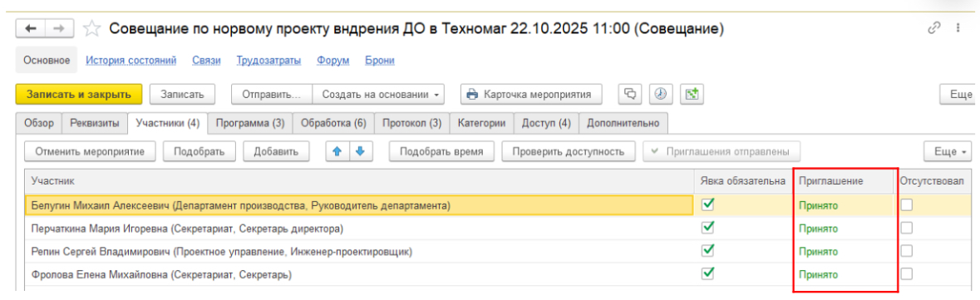
Task: Open the Еще dropdown above participants table
Action: point(948,151)
